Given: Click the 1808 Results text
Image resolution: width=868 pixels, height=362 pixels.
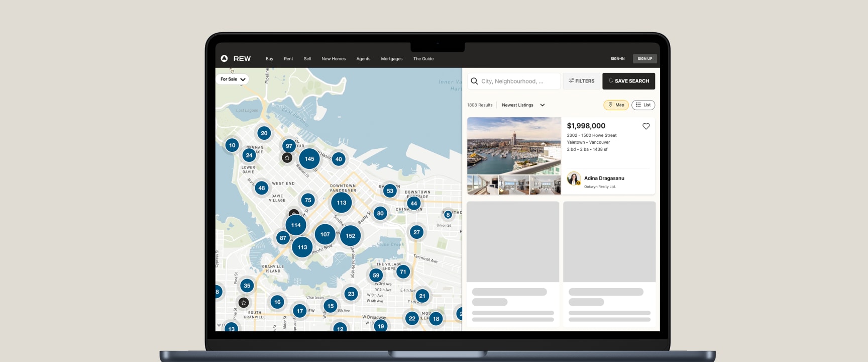Looking at the screenshot, I should click(x=480, y=105).
